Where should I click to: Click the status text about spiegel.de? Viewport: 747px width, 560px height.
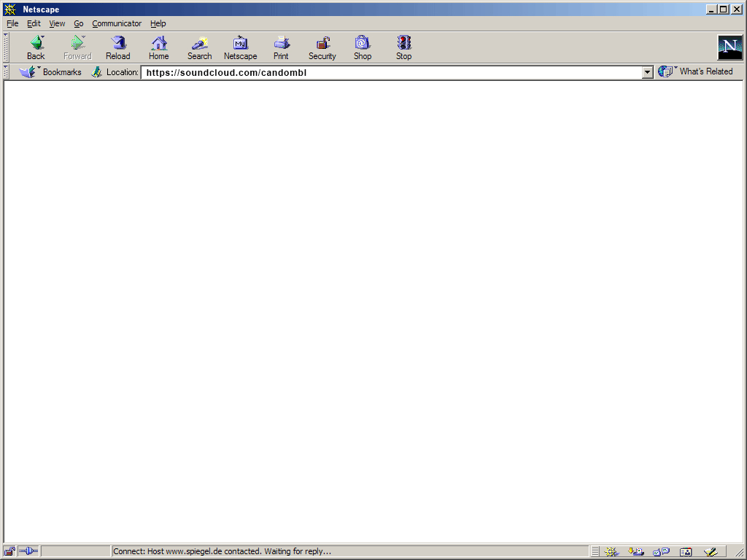pos(222,551)
